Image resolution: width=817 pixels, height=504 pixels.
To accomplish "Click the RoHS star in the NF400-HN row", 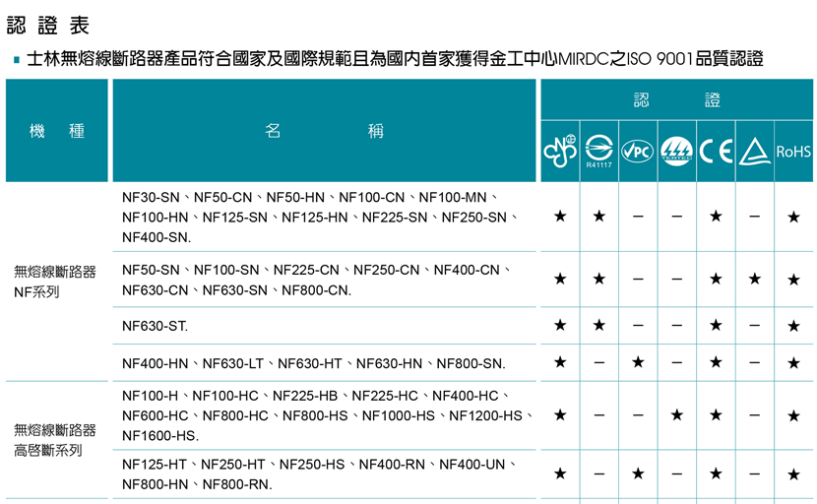I will 793,363.
